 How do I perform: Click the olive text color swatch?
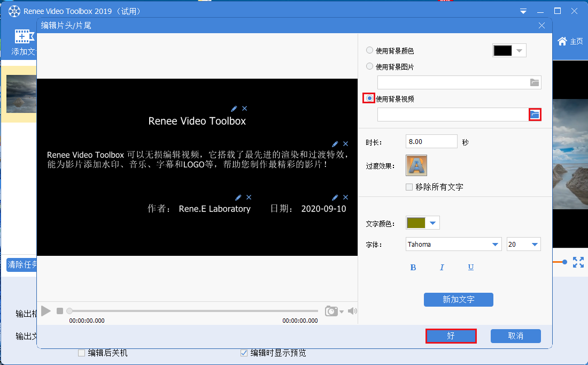(x=416, y=223)
